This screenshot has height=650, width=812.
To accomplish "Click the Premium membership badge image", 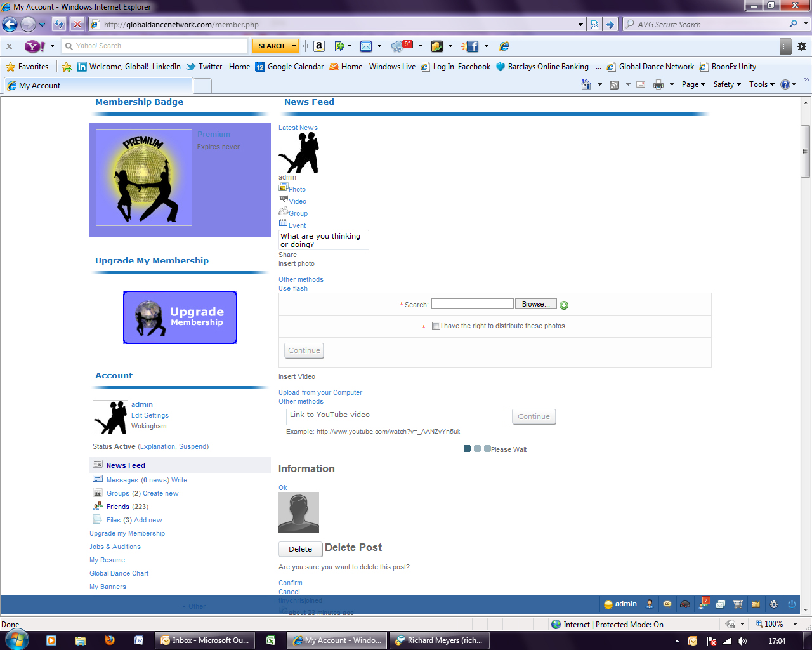I will 144,178.
